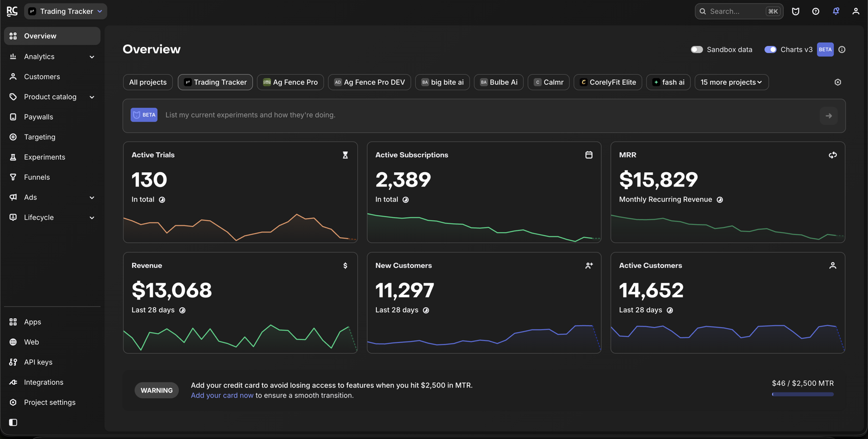Click the 'Add your card now' link
The image size is (868, 439).
222,396
